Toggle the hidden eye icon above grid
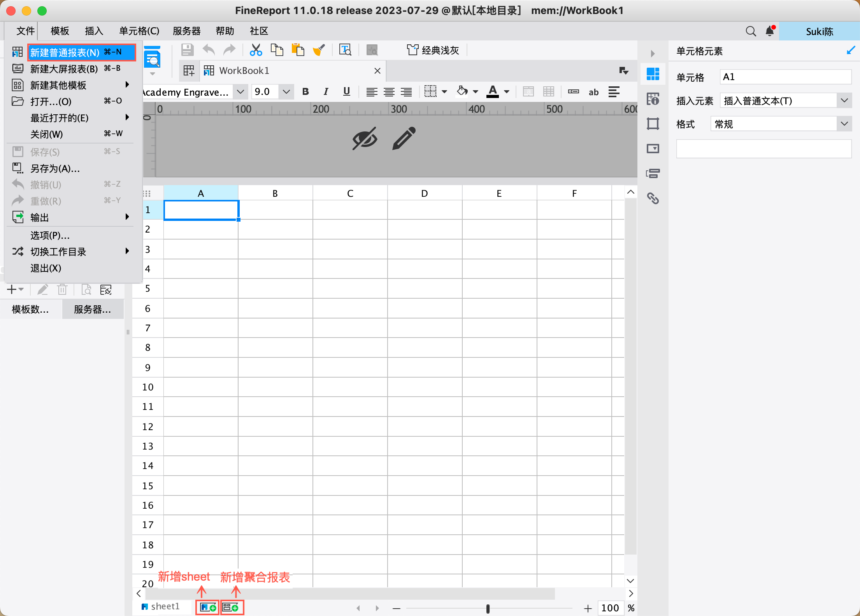The image size is (860, 616). (x=365, y=138)
